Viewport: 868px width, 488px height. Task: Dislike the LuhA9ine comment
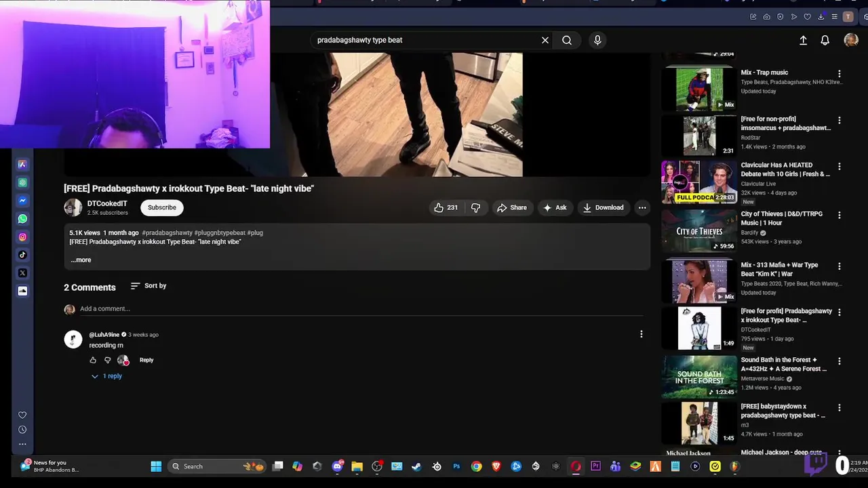pyautogui.click(x=107, y=360)
